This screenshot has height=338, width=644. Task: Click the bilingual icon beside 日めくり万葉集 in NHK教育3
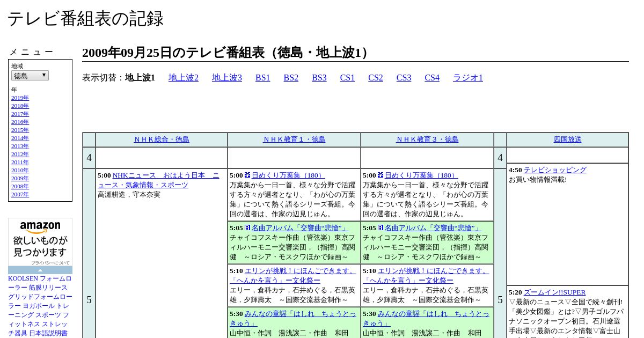(x=380, y=175)
